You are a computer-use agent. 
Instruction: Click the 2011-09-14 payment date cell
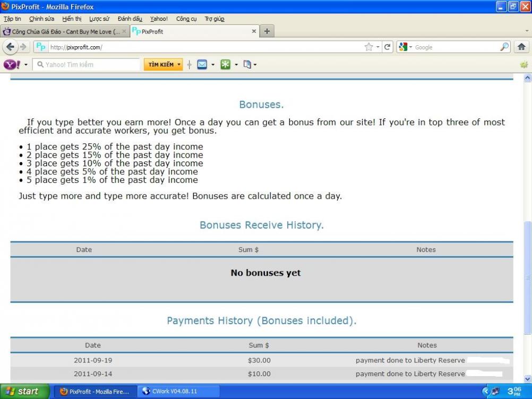93,374
